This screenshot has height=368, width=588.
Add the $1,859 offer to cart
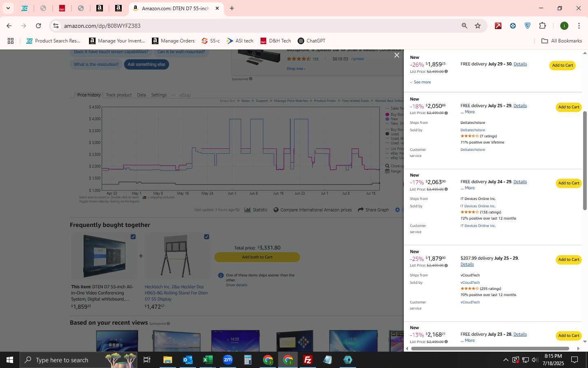562,65
